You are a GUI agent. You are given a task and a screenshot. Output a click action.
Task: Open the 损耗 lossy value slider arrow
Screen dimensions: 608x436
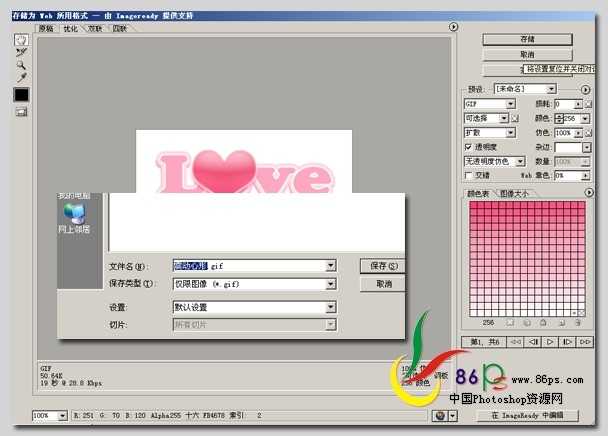pyautogui.click(x=578, y=104)
